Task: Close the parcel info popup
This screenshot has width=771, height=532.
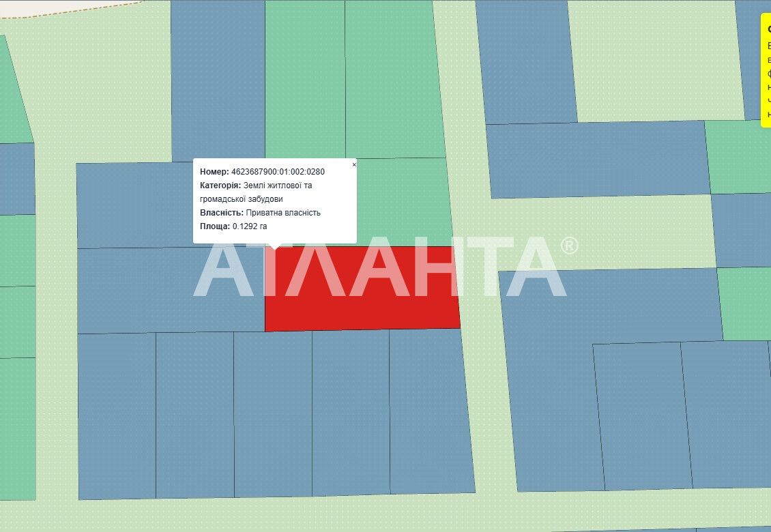Action: 354,164
